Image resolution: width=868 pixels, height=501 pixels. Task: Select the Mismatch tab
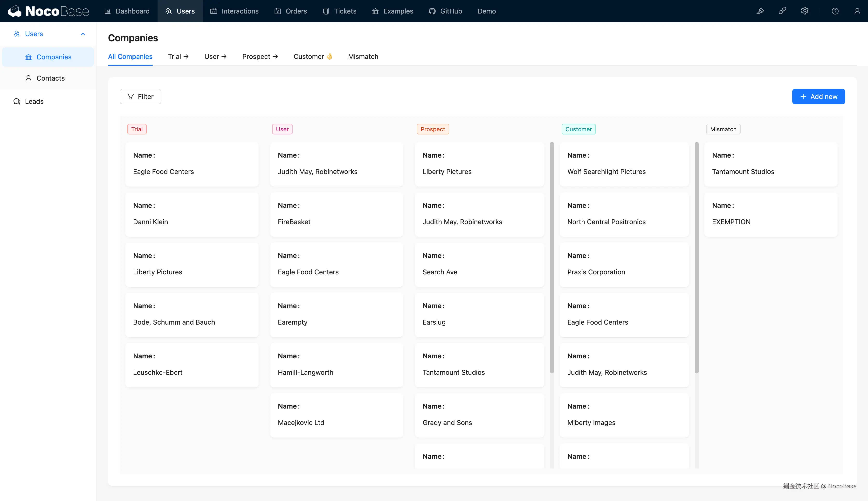click(x=363, y=56)
